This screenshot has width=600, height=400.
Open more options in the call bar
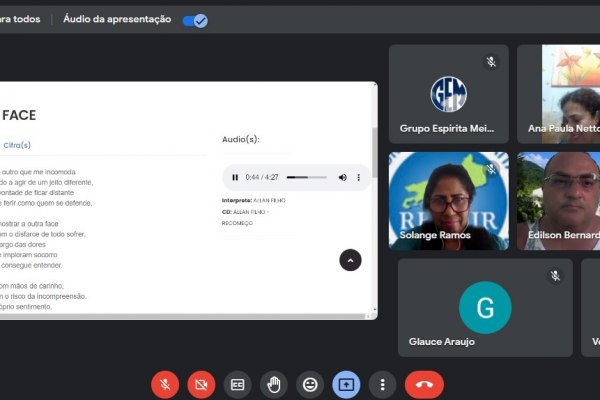click(x=382, y=384)
